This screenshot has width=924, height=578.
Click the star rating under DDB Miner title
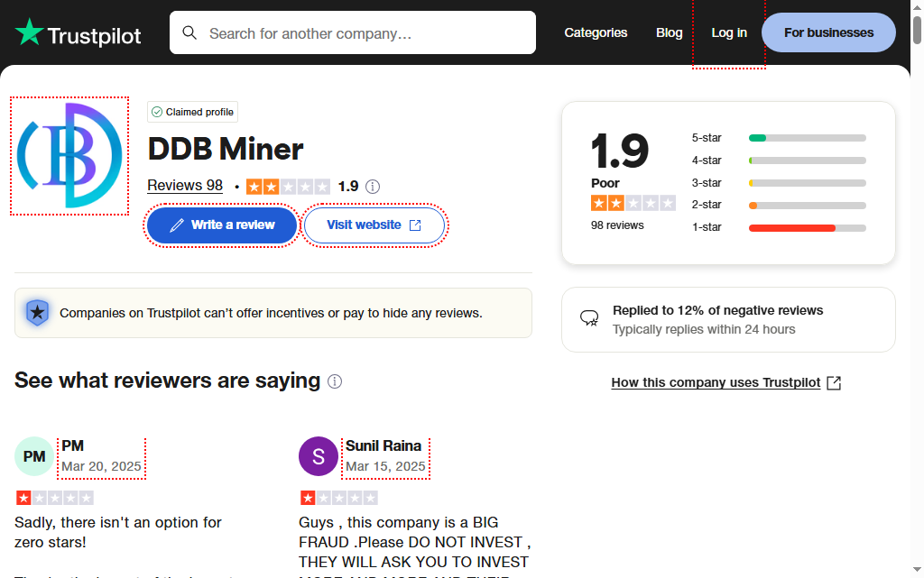point(288,187)
